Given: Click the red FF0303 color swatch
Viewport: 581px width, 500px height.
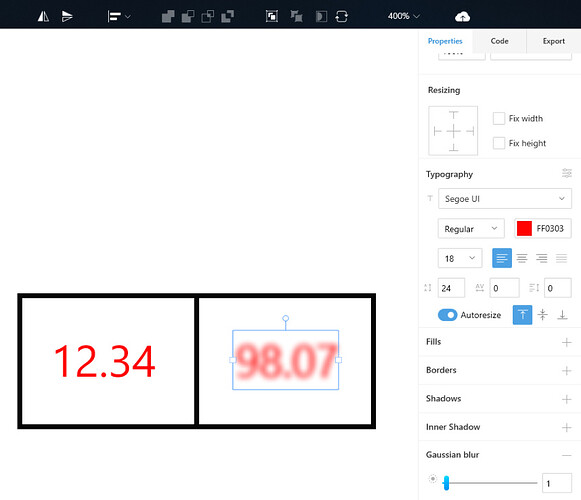Looking at the screenshot, I should (x=524, y=228).
